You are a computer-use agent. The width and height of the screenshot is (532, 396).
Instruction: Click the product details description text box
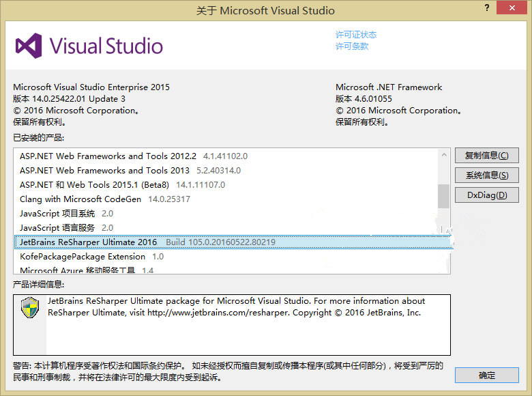(232, 325)
